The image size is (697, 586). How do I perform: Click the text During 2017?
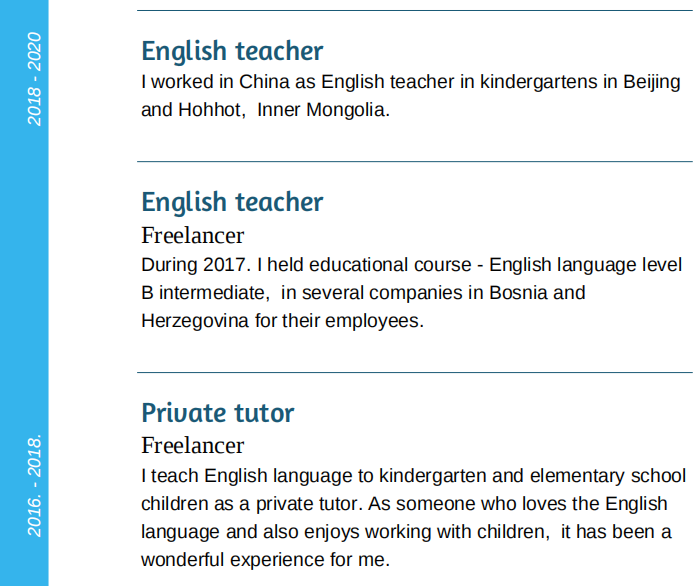197,266
